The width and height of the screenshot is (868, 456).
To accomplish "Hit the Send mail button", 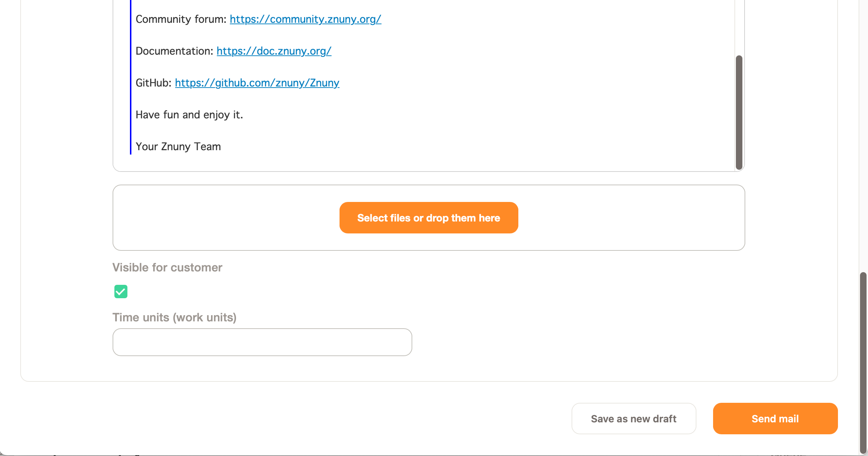I will pyautogui.click(x=775, y=419).
